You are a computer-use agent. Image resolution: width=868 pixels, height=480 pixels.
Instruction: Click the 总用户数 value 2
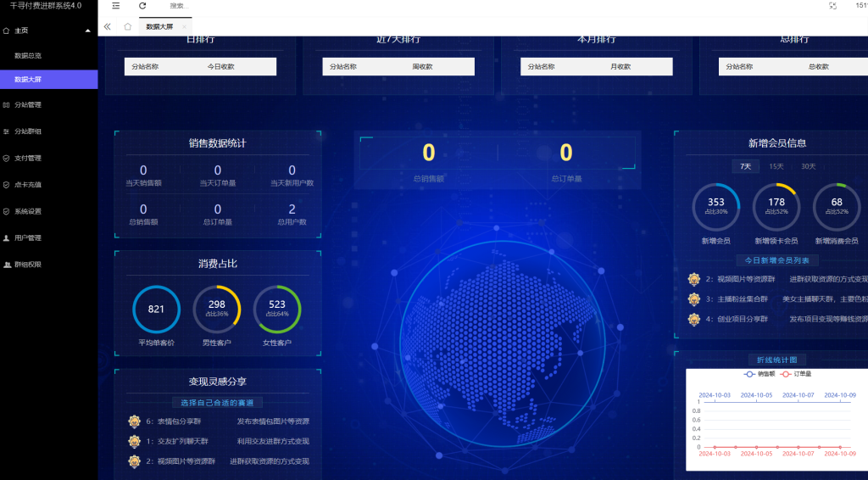(292, 209)
